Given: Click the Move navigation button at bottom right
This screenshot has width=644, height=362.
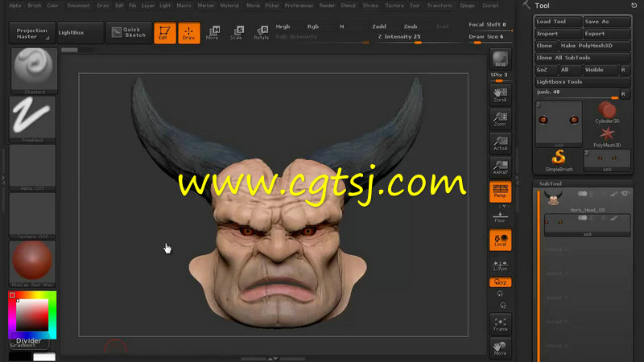Looking at the screenshot, I should [x=500, y=348].
